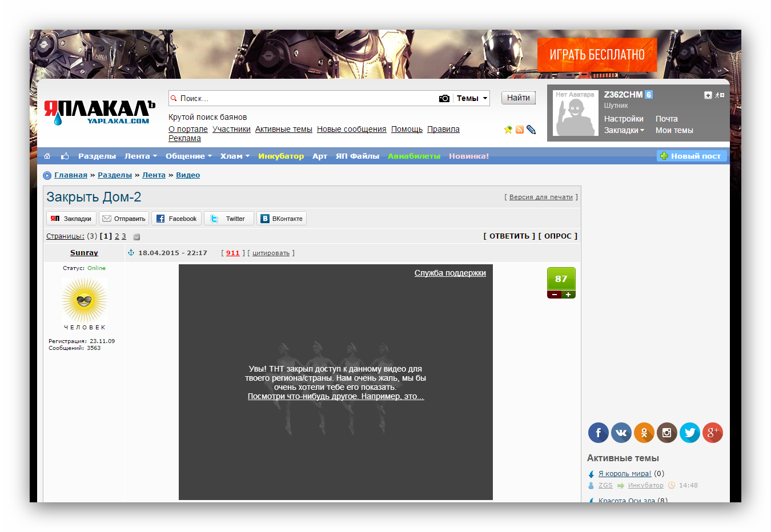Share the topic on ВКонтакте button
The image size is (771, 532).
tap(282, 219)
